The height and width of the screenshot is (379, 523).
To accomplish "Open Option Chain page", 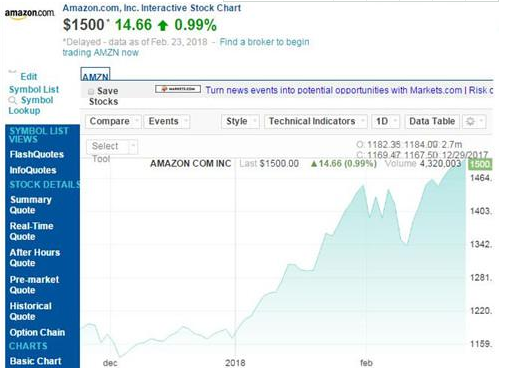I will (x=37, y=333).
